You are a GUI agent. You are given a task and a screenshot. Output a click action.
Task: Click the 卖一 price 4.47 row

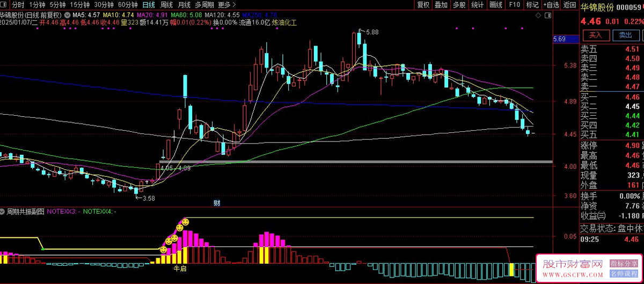click(x=612, y=87)
